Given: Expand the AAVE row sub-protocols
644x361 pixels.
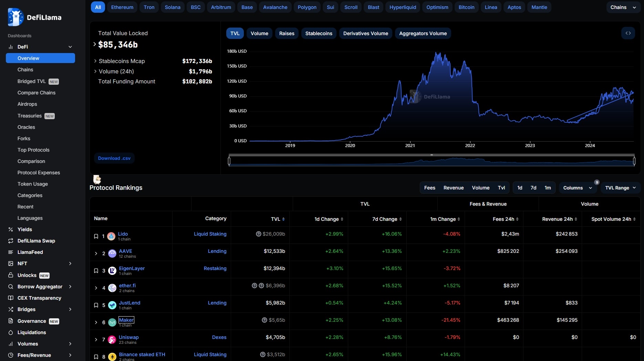Looking at the screenshot, I should [96, 254].
